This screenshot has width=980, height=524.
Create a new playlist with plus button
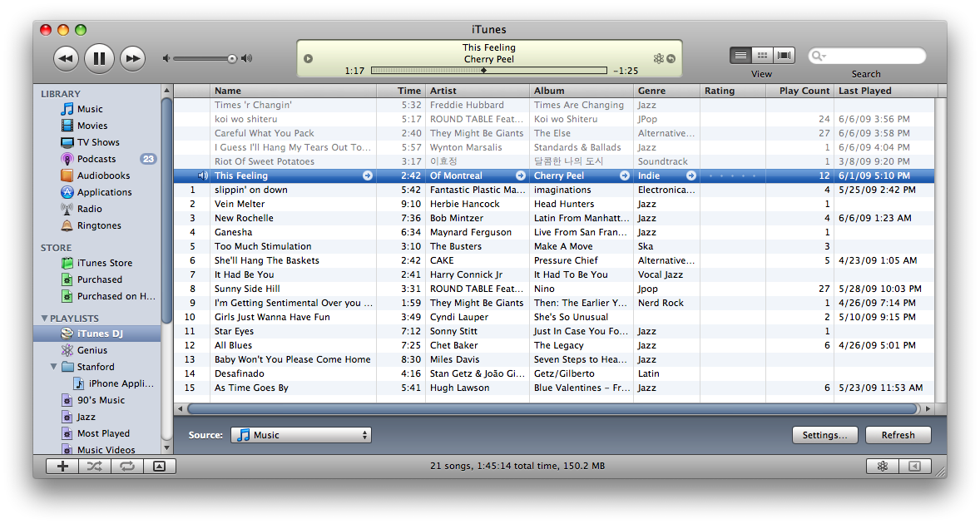click(x=62, y=467)
